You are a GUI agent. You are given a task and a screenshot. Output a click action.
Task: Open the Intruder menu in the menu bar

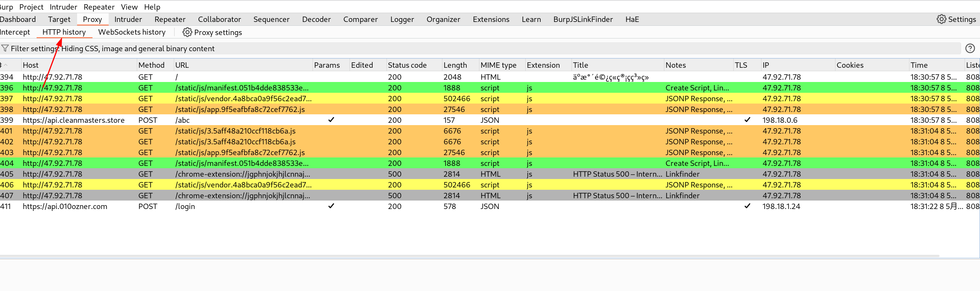[63, 7]
